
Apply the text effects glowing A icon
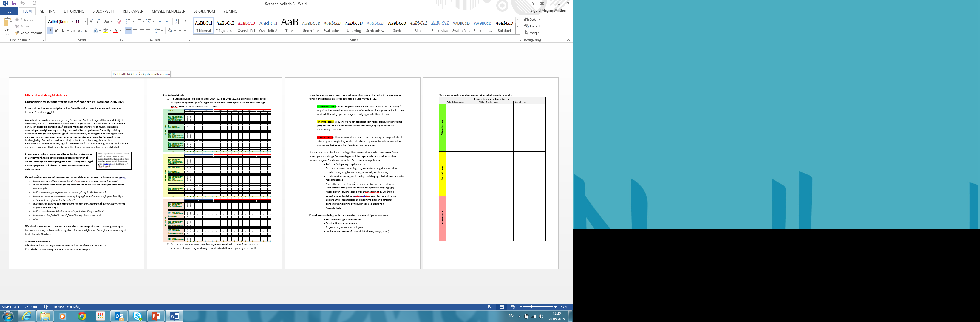click(x=96, y=31)
